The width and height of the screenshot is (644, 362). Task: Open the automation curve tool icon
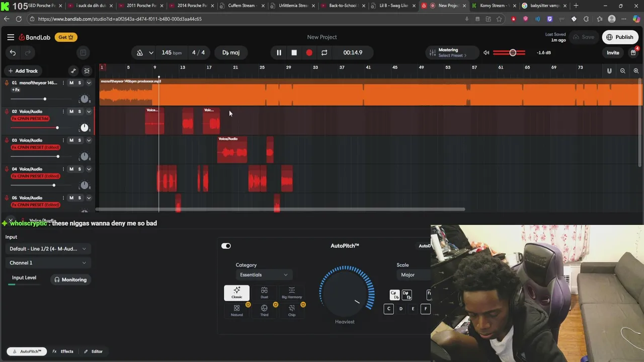coord(73,71)
